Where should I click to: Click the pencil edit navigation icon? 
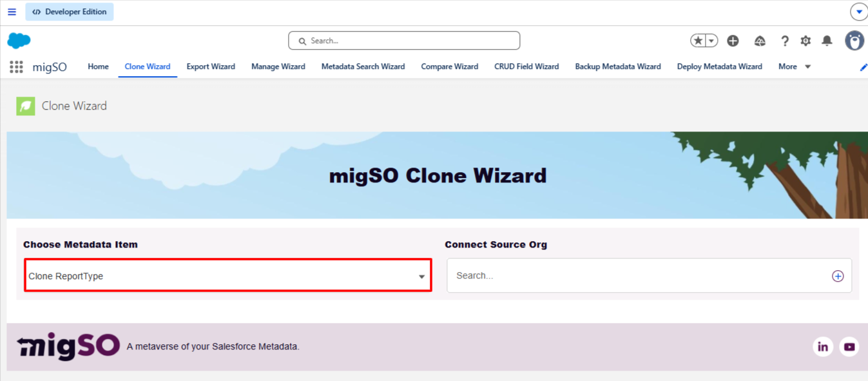[x=863, y=67]
